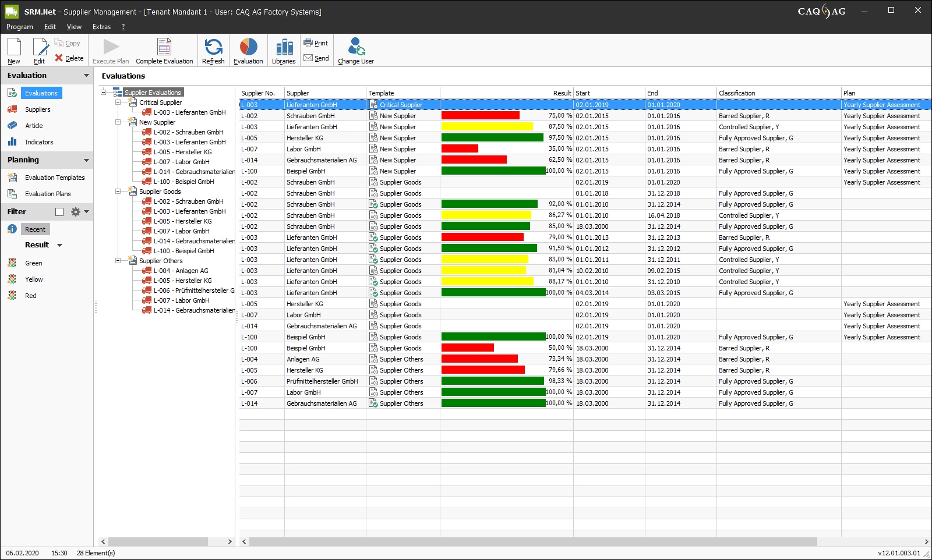
Task: Collapse the Supplier Goods tree node
Action: point(118,192)
